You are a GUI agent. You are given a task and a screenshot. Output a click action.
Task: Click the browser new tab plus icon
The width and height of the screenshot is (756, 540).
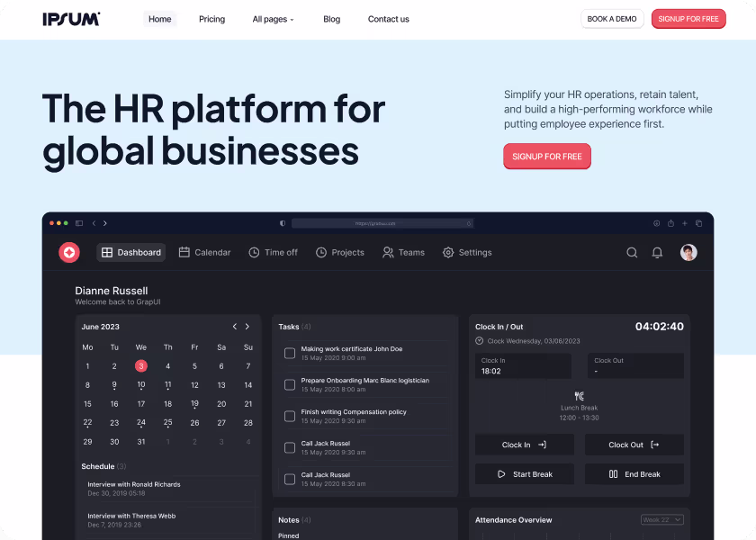684,223
